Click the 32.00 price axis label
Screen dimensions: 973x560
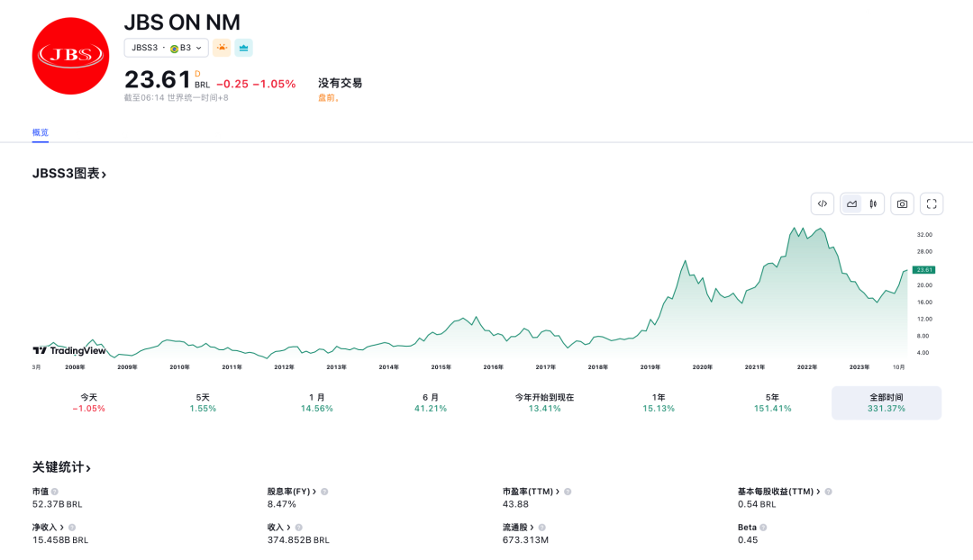924,235
